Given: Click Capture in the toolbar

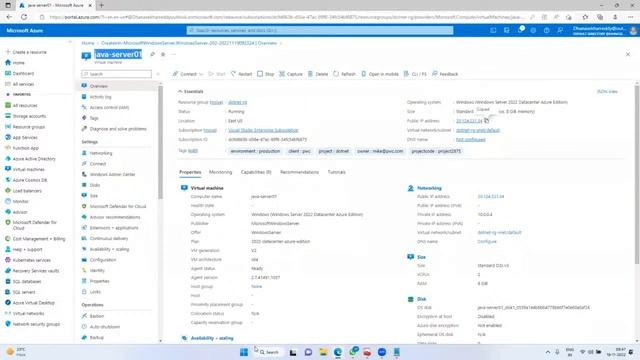Looking at the screenshot, I should tap(291, 74).
